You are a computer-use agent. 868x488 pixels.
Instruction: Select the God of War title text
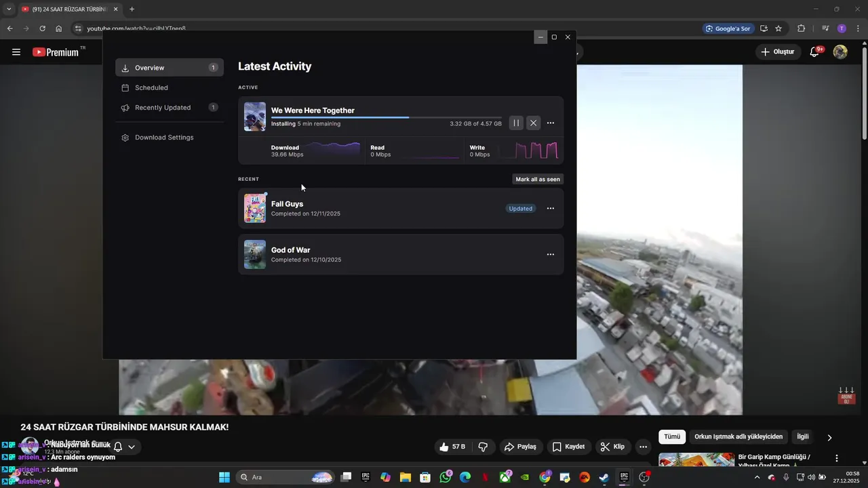(290, 250)
